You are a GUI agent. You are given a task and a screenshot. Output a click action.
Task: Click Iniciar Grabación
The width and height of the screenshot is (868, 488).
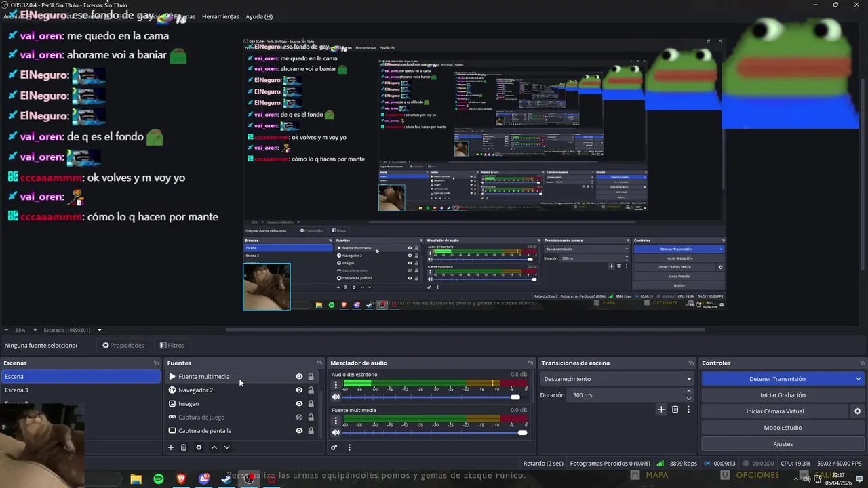(783, 395)
